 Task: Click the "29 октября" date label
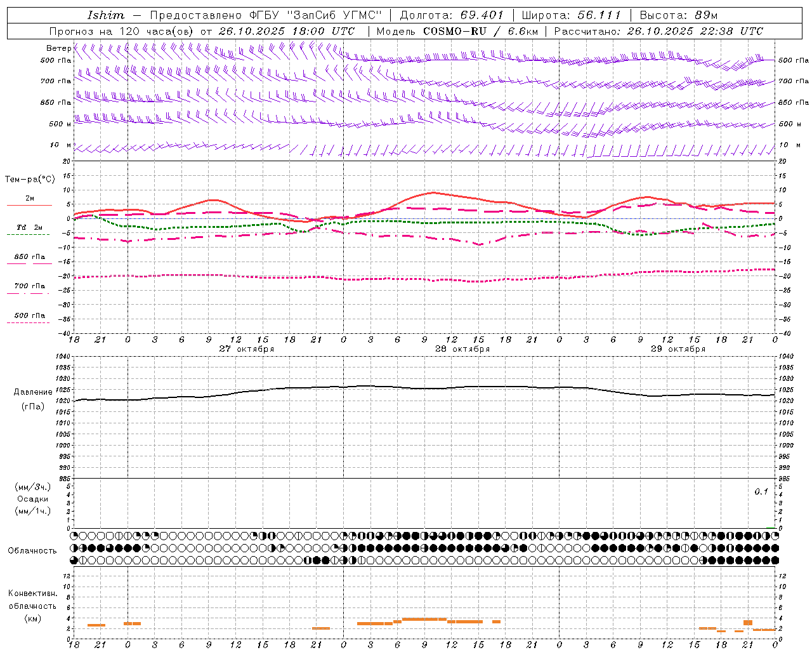(678, 349)
